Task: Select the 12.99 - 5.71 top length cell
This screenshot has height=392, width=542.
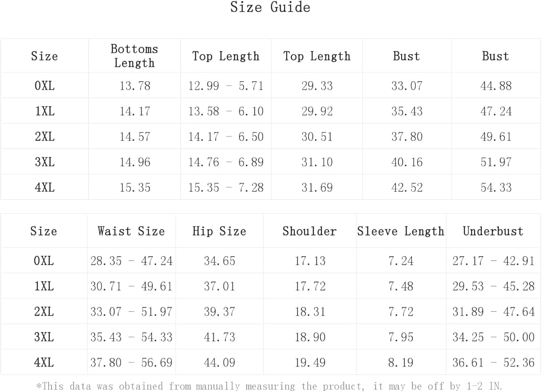Action: coord(225,86)
